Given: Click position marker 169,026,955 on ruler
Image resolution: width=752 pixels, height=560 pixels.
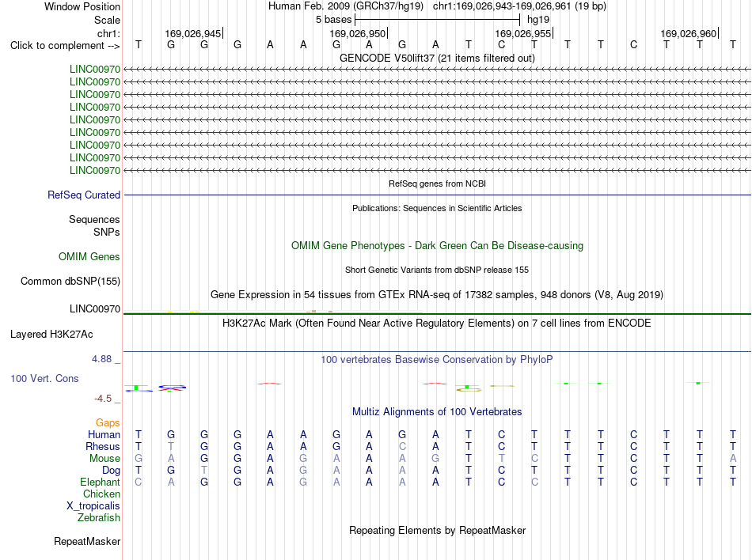Looking at the screenshot, I should coord(523,33).
